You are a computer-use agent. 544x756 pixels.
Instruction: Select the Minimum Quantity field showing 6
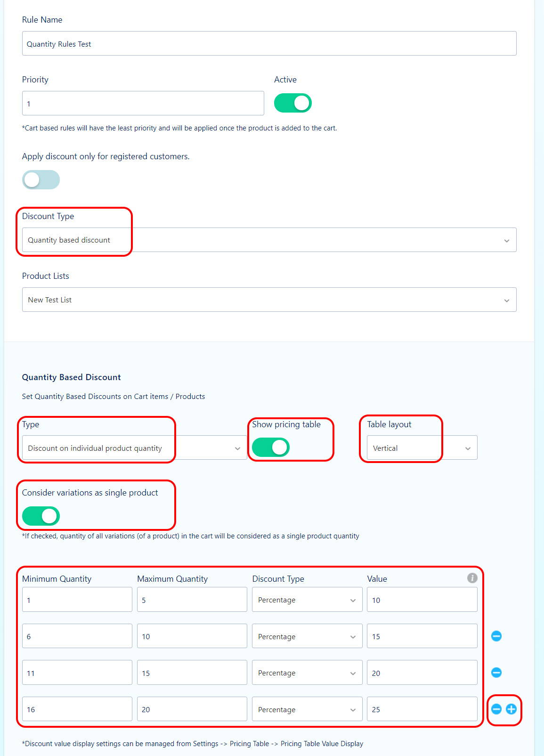point(77,636)
